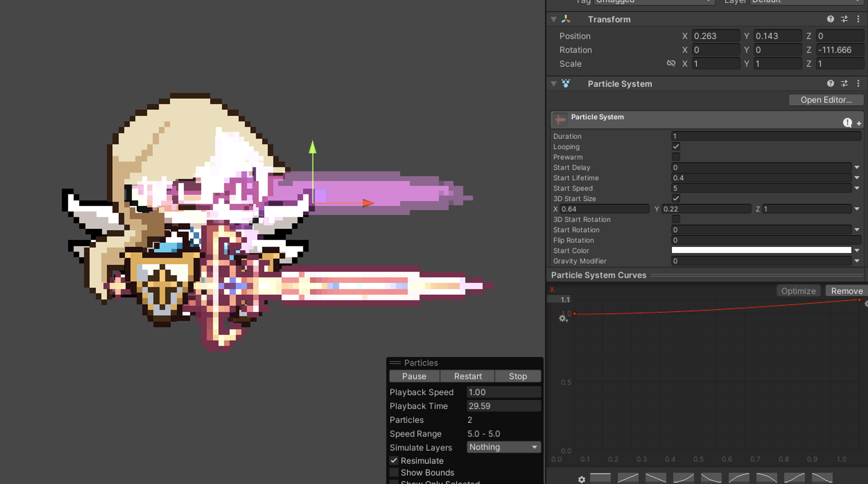Click the Remove curve button
This screenshot has height=484, width=868.
coord(846,291)
